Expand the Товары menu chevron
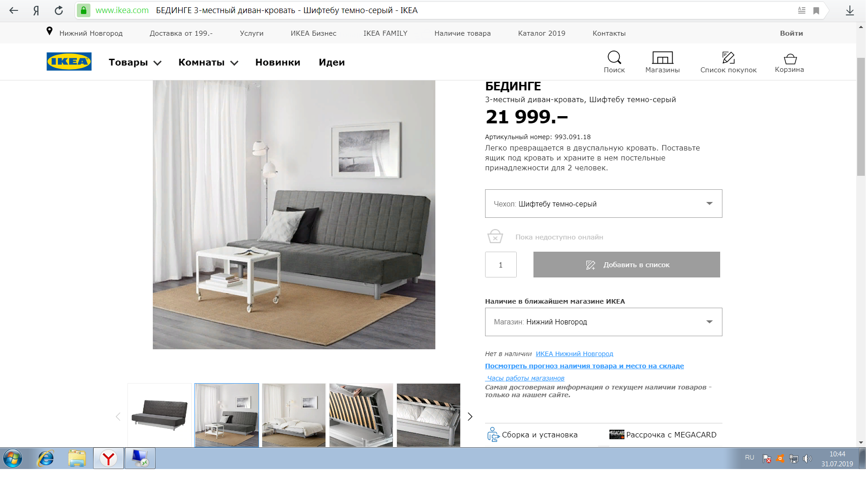This screenshot has width=868, height=488. coord(157,63)
